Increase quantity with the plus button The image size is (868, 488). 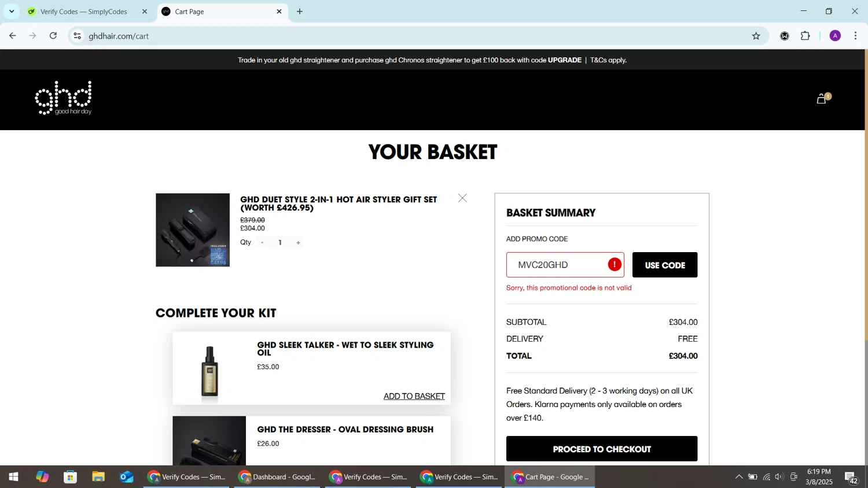click(298, 243)
